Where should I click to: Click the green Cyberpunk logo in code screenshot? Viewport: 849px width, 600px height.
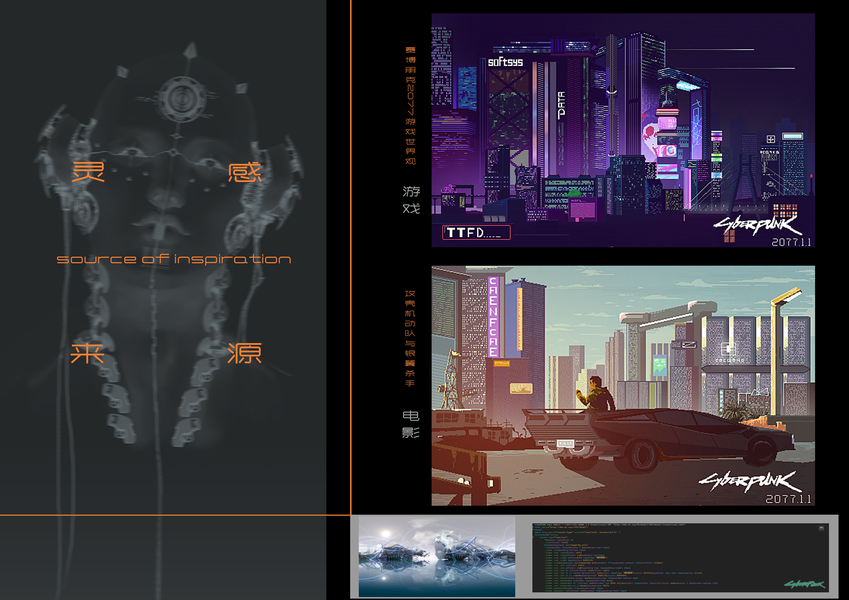click(x=805, y=584)
